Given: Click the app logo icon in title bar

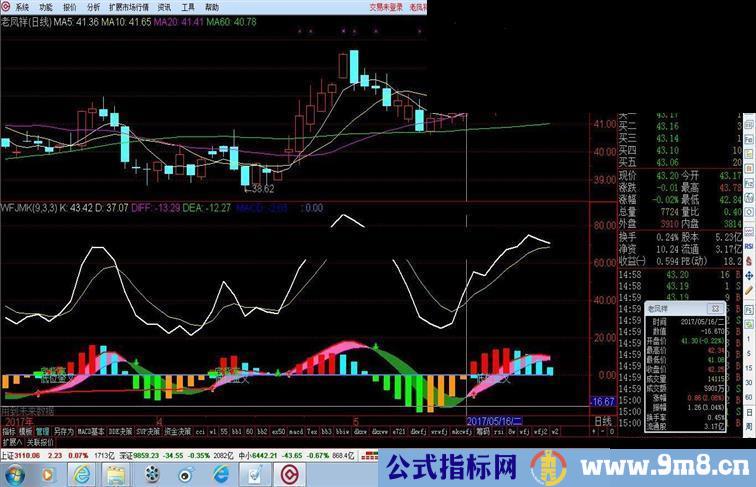Looking at the screenshot, I should [x=6, y=6].
